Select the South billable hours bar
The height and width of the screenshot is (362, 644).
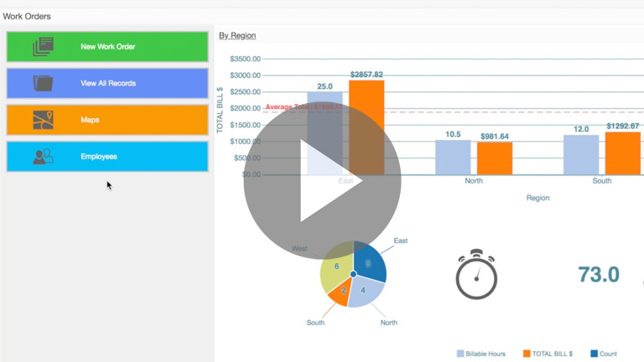tap(580, 154)
